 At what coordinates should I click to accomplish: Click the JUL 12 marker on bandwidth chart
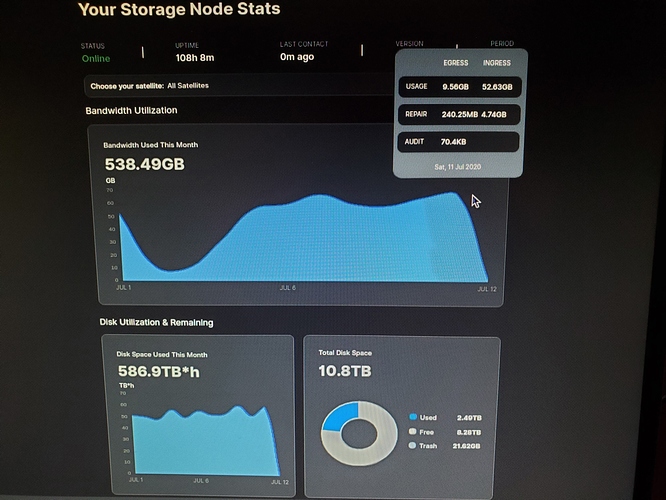(487, 289)
